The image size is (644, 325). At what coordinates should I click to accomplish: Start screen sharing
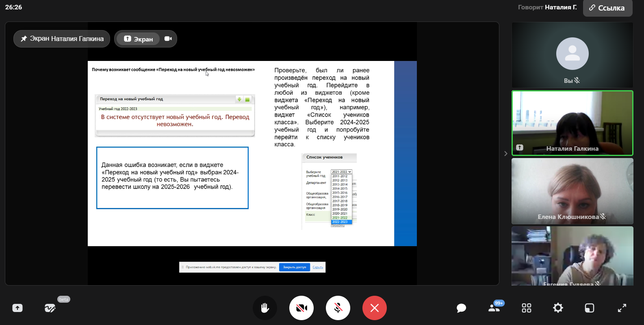[17, 308]
